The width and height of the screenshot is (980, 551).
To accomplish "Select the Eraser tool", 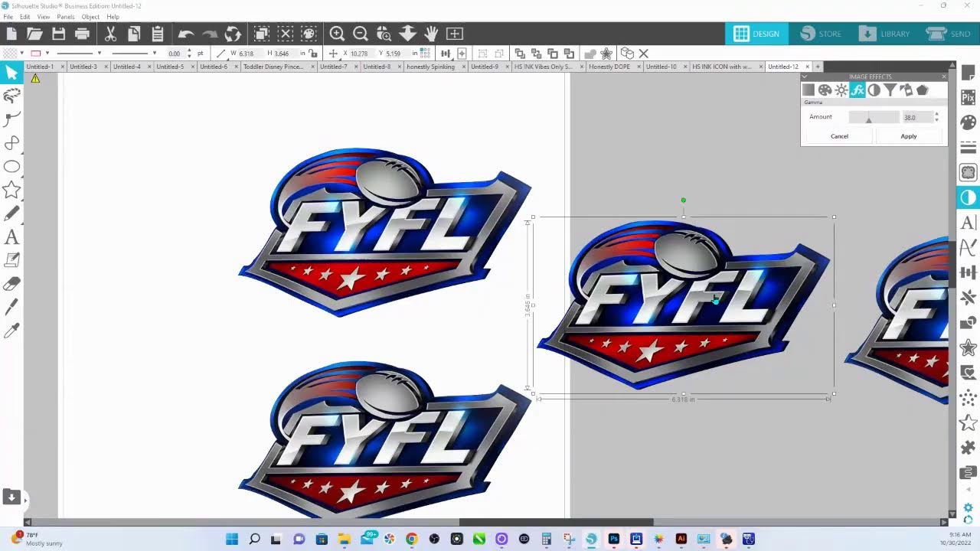I will coord(11,284).
